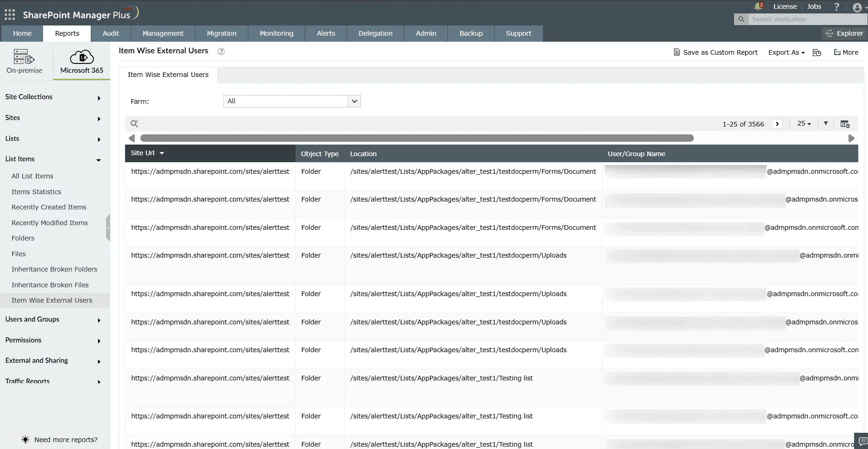Viewport: 868px width, 449px height.
Task: Focus the Search Application field
Action: [808, 19]
